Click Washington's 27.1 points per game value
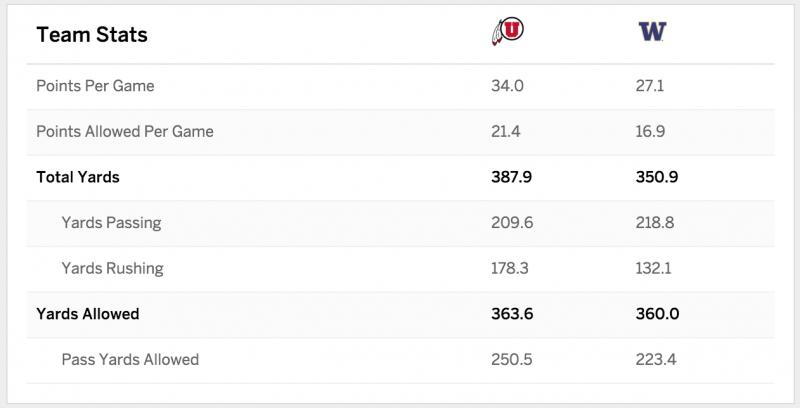 pos(649,86)
